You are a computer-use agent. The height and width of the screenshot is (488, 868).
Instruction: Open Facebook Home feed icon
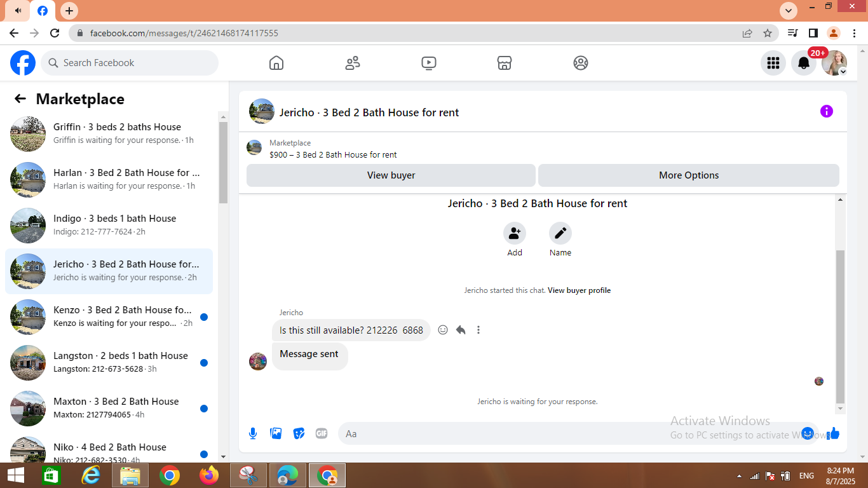[x=276, y=63]
